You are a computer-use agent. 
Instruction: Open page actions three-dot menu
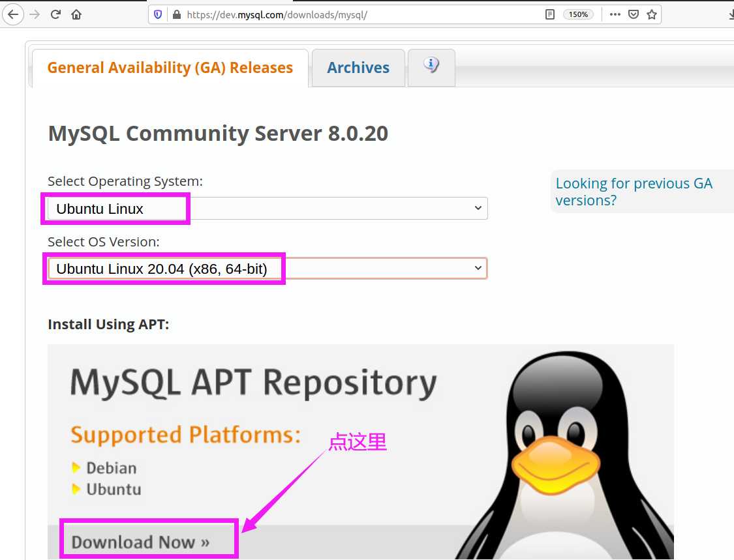coord(615,14)
